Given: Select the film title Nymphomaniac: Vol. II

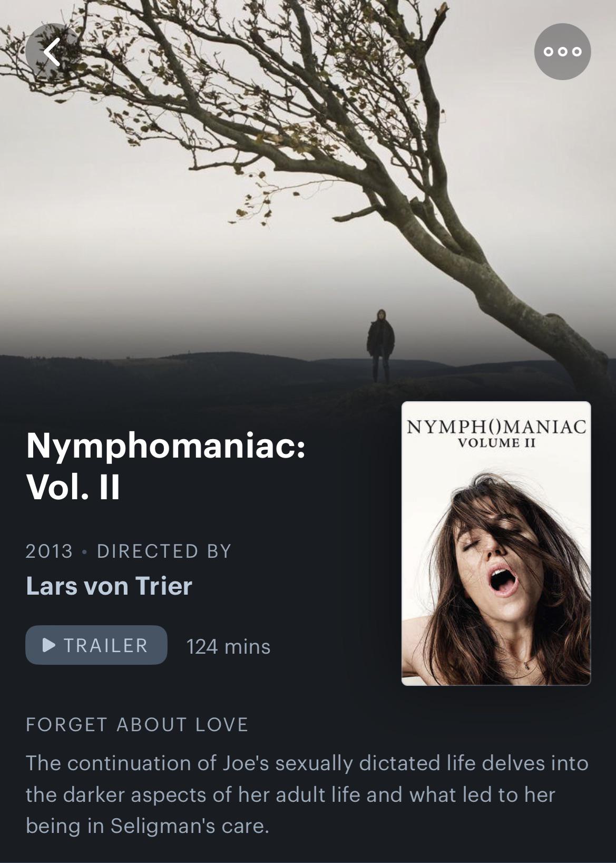Looking at the screenshot, I should click(x=166, y=466).
